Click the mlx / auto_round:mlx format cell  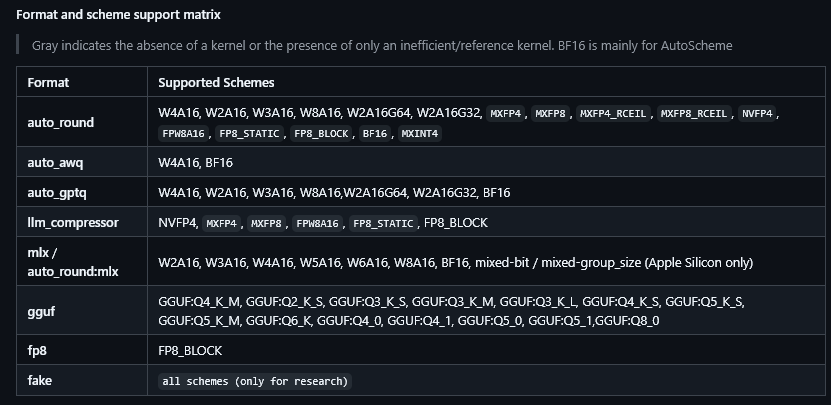82,262
